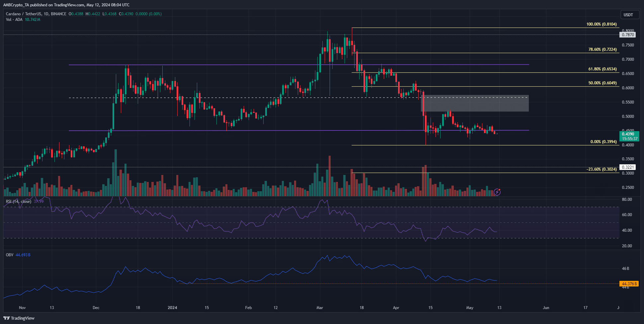Click the 0.2500 price scale value

(x=628, y=188)
